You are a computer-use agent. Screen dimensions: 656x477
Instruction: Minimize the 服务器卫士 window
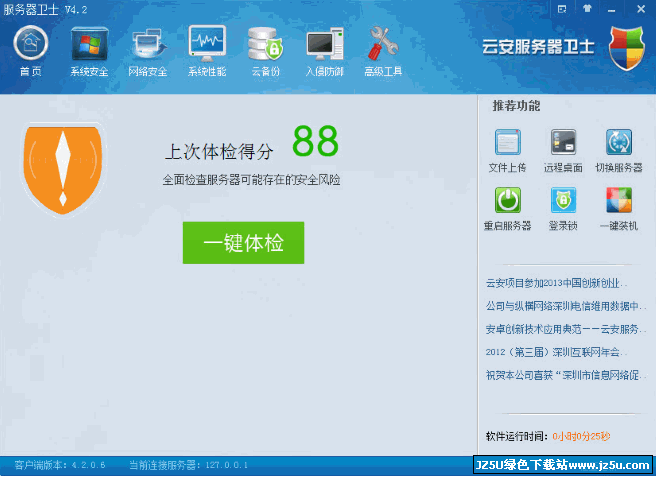(612, 9)
